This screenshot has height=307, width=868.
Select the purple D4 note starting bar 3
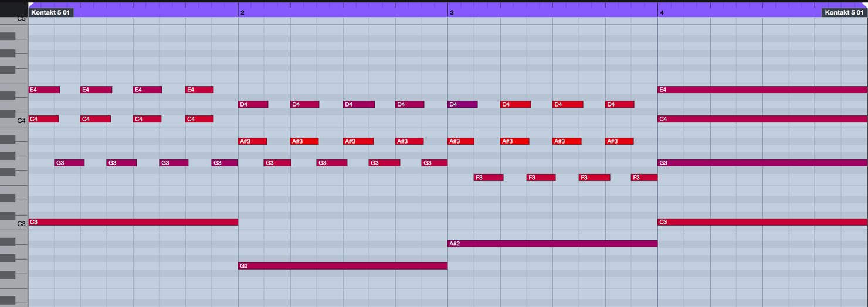click(x=463, y=104)
